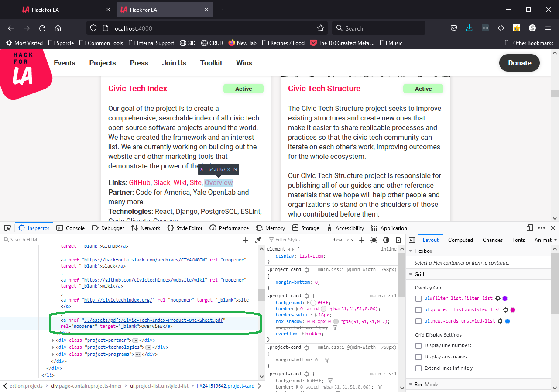Image resolution: width=559 pixels, height=392 pixels.
Task: Expand the project-programs div node
Action: pyautogui.click(x=53, y=354)
